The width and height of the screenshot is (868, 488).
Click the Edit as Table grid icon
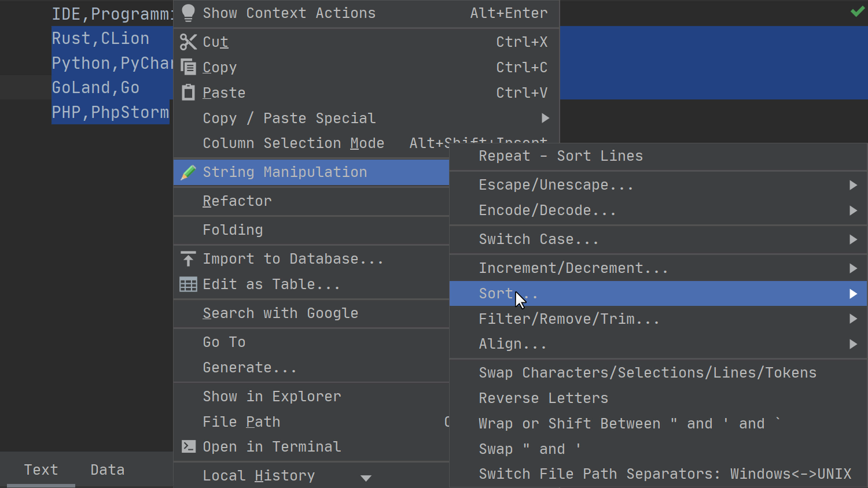[x=188, y=284]
